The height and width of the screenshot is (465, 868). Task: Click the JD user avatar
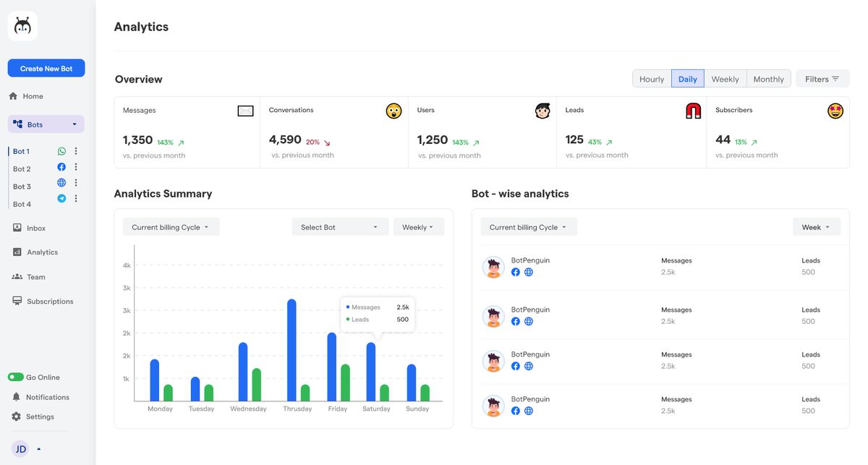(21, 449)
